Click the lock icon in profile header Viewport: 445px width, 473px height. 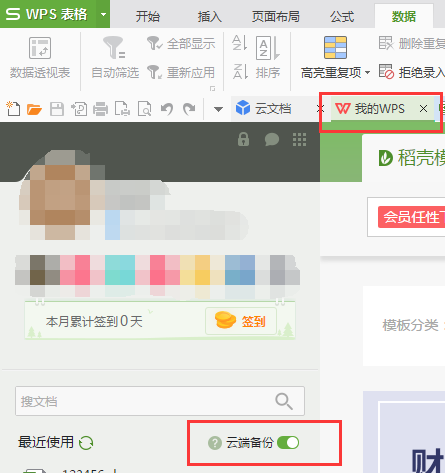[243, 139]
